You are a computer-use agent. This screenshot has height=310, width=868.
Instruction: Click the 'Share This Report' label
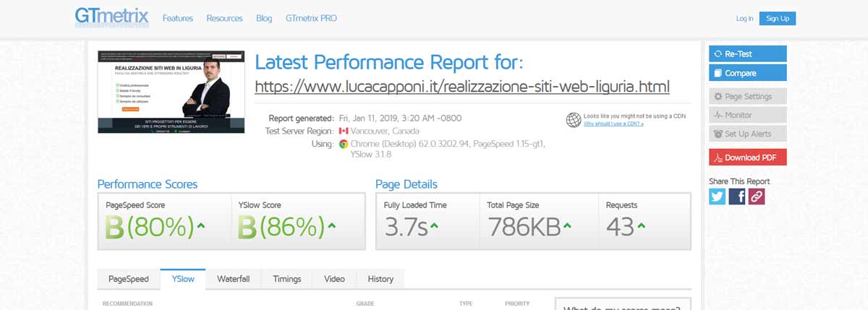click(739, 181)
